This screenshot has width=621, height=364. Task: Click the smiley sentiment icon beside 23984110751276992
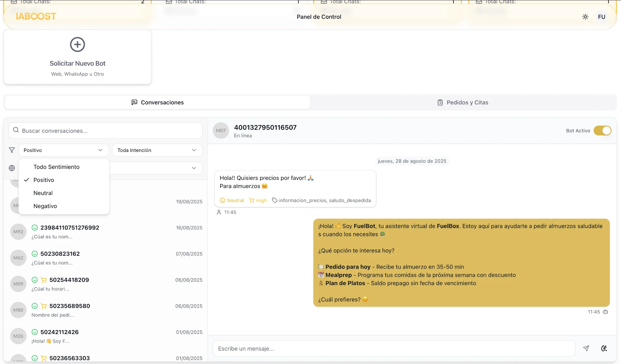(x=34, y=227)
